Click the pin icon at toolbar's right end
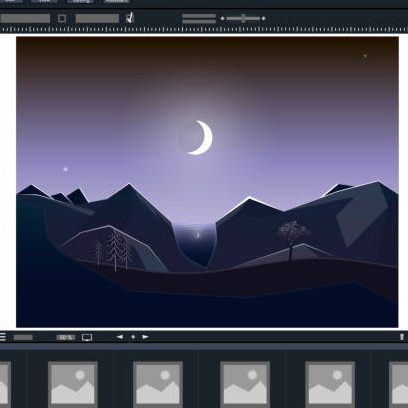This screenshot has height=408, width=408. [402, 337]
